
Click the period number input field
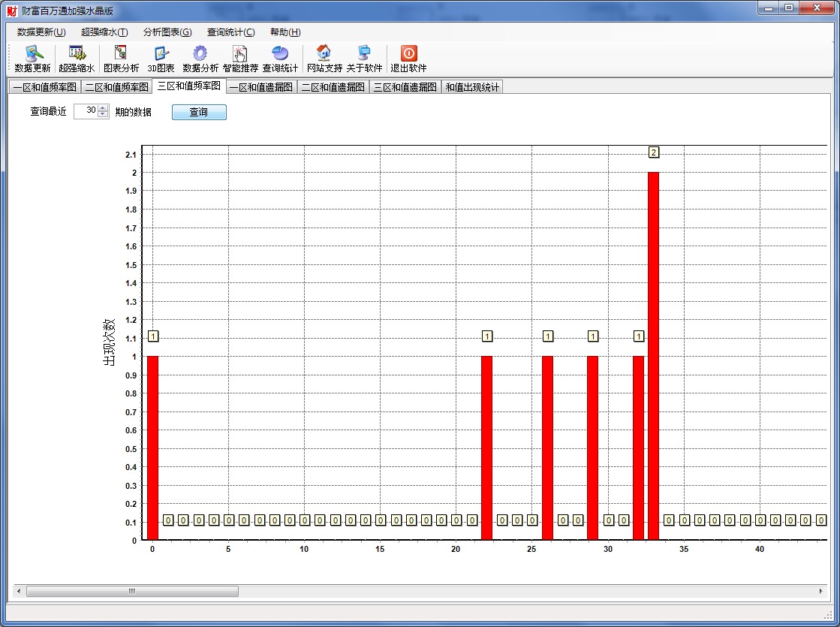tap(86, 111)
